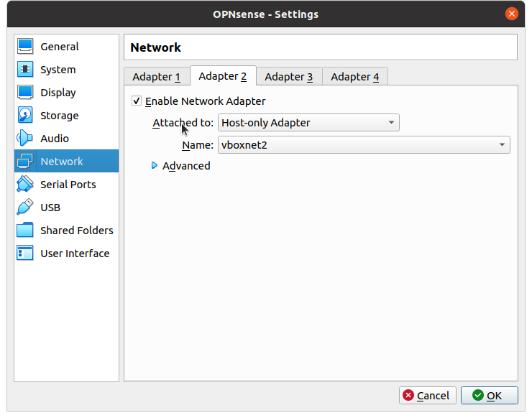Open USB settings label
Image resolution: width=532 pixels, height=418 pixels.
pos(50,208)
